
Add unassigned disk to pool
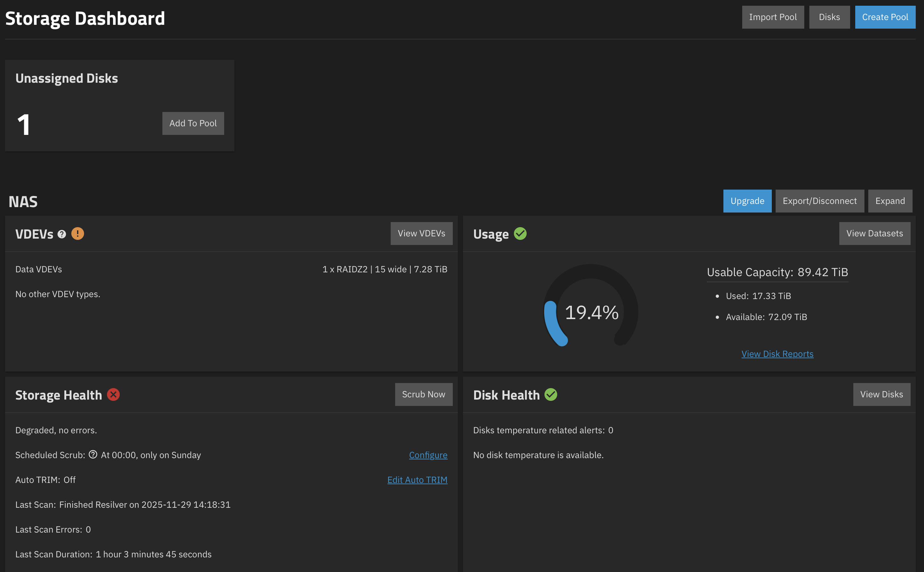point(193,123)
